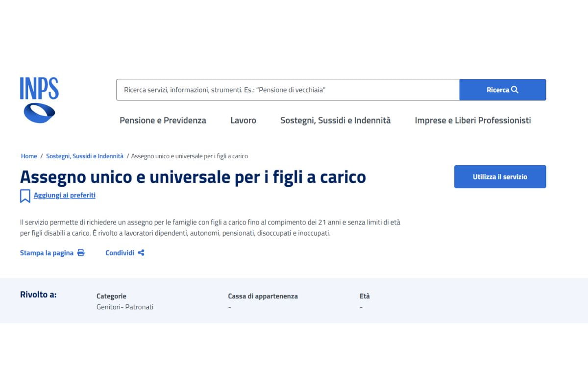Image resolution: width=588 pixels, height=392 pixels.
Task: Open sharing options via the Condividi link
Action: [x=120, y=252]
